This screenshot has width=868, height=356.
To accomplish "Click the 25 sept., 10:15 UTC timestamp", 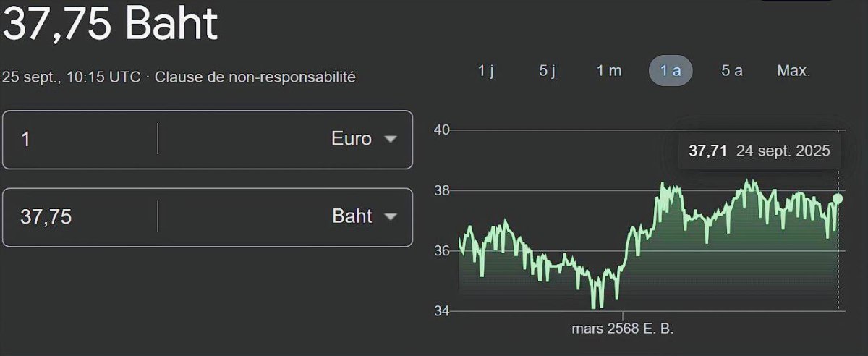I will tap(72, 77).
